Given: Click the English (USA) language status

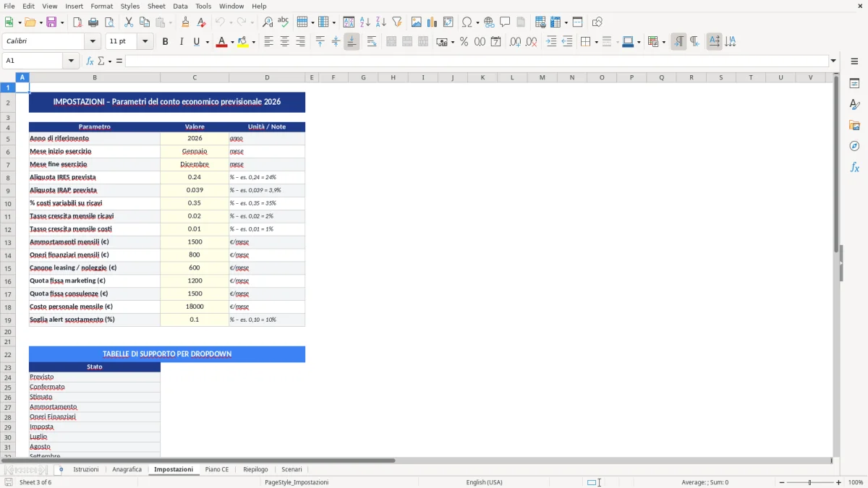Looking at the screenshot, I should pyautogui.click(x=484, y=482).
